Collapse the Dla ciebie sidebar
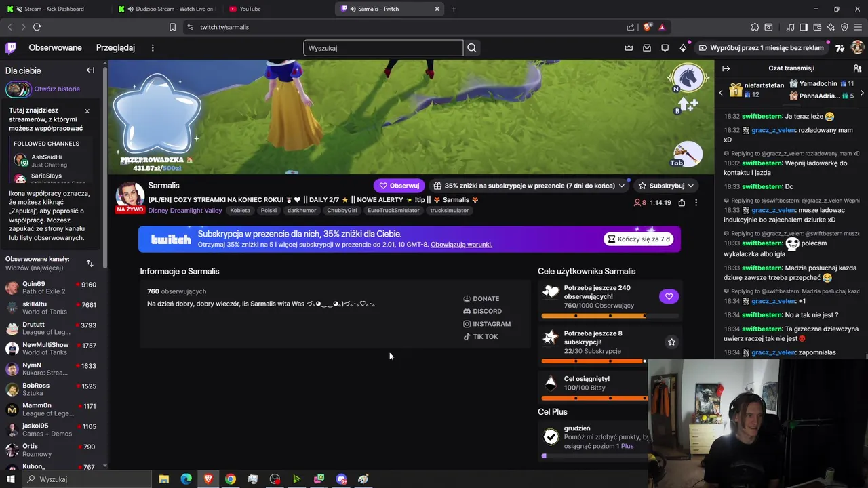 [x=90, y=70]
